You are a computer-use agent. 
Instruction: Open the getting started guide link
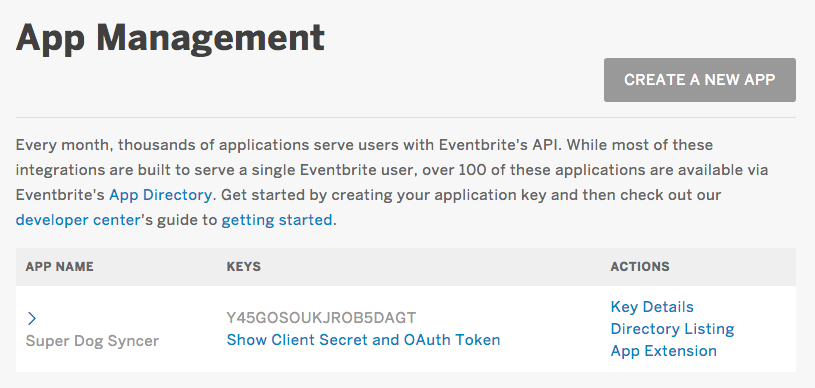[x=277, y=220]
